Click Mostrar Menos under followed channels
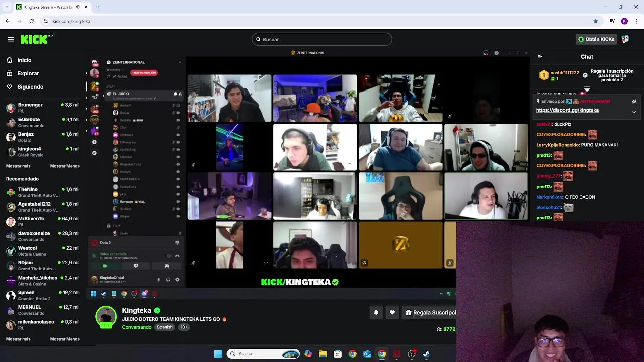This screenshot has height=362, width=644. point(65,166)
